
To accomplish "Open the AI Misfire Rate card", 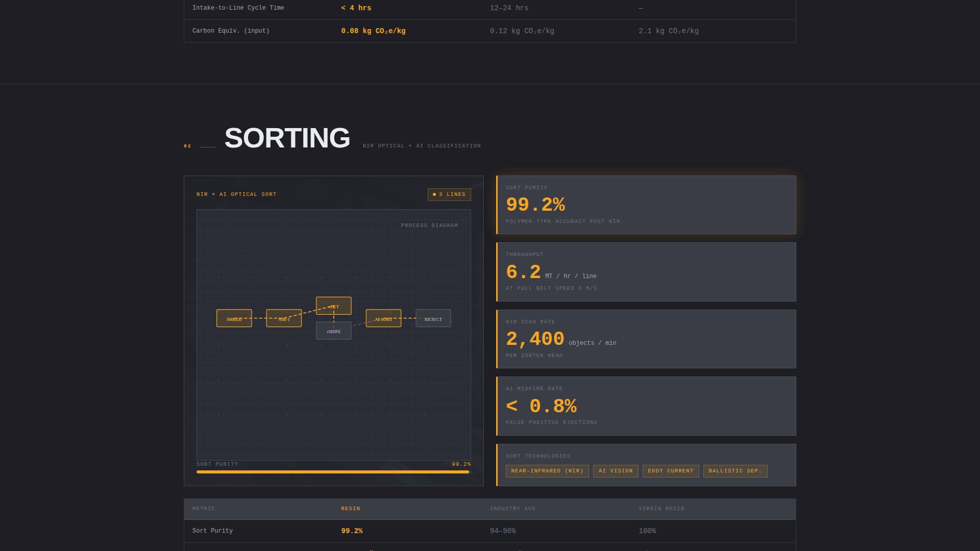I will (646, 406).
